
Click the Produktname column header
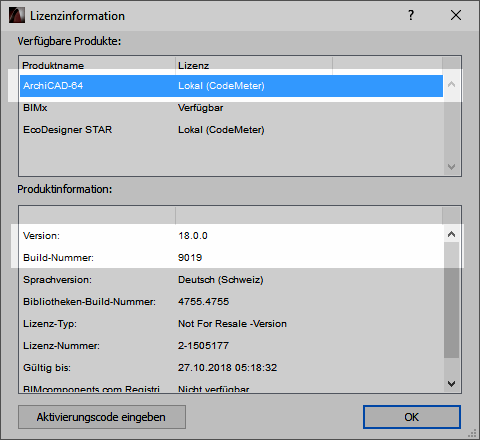[x=97, y=65]
